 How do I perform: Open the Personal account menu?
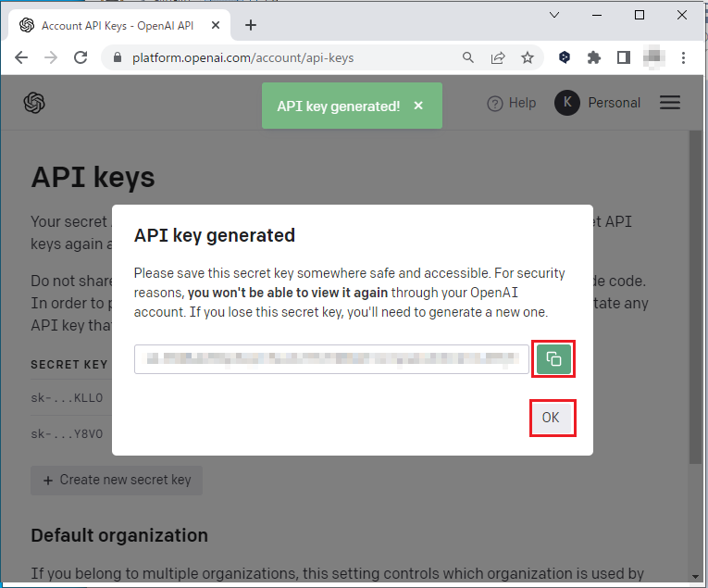(x=598, y=103)
